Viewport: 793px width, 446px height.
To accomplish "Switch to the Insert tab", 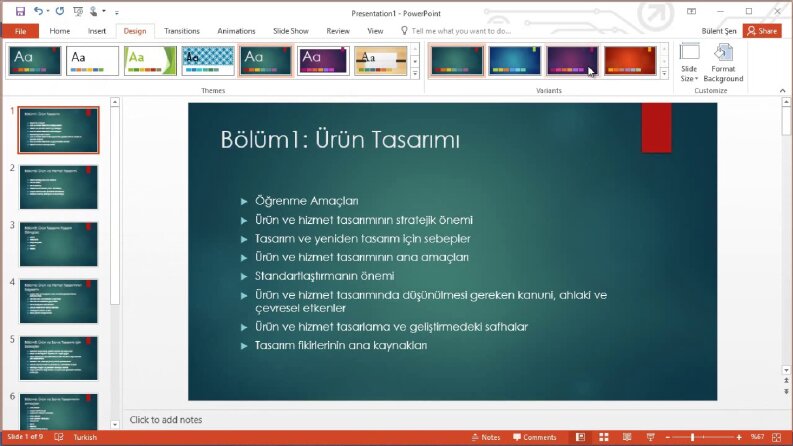I will coord(97,31).
